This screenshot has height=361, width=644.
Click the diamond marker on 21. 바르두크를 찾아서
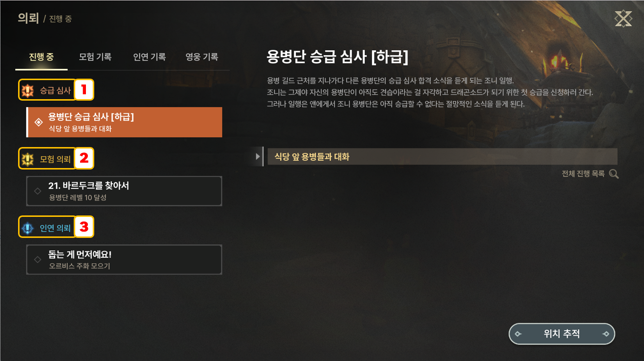[x=38, y=191]
